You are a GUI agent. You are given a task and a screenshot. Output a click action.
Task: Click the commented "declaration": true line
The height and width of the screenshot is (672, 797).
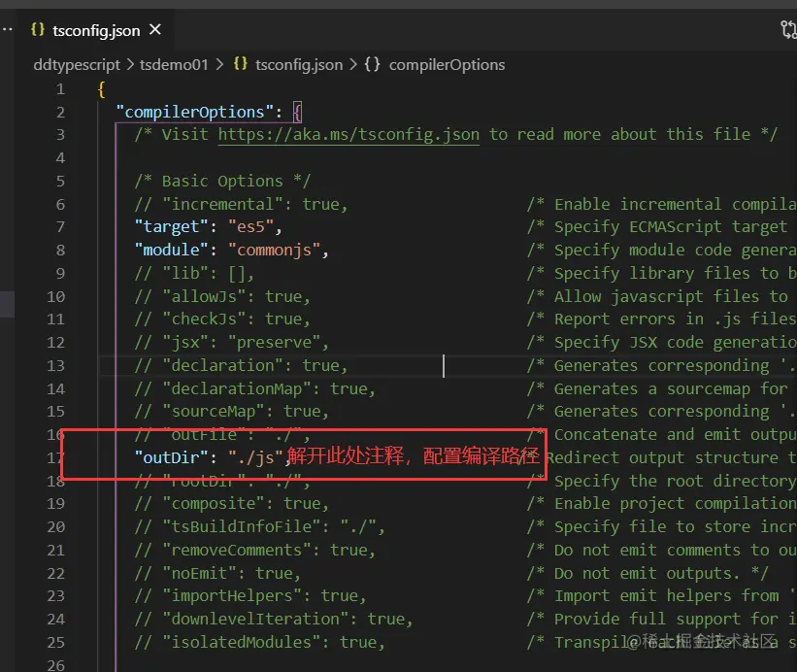coord(242,365)
